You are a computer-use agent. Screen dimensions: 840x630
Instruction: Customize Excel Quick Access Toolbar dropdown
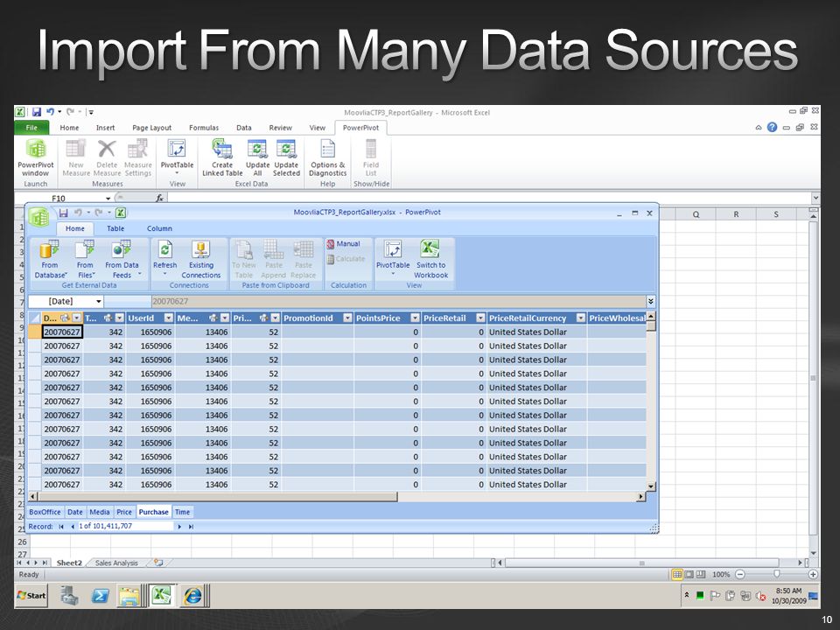click(x=91, y=112)
